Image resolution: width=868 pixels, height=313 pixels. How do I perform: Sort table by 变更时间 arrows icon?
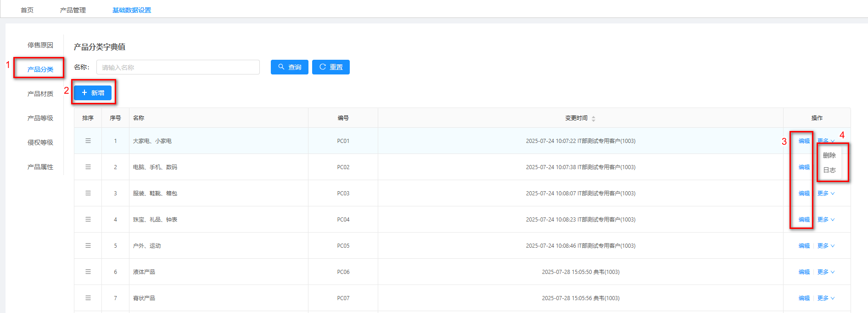pyautogui.click(x=593, y=119)
